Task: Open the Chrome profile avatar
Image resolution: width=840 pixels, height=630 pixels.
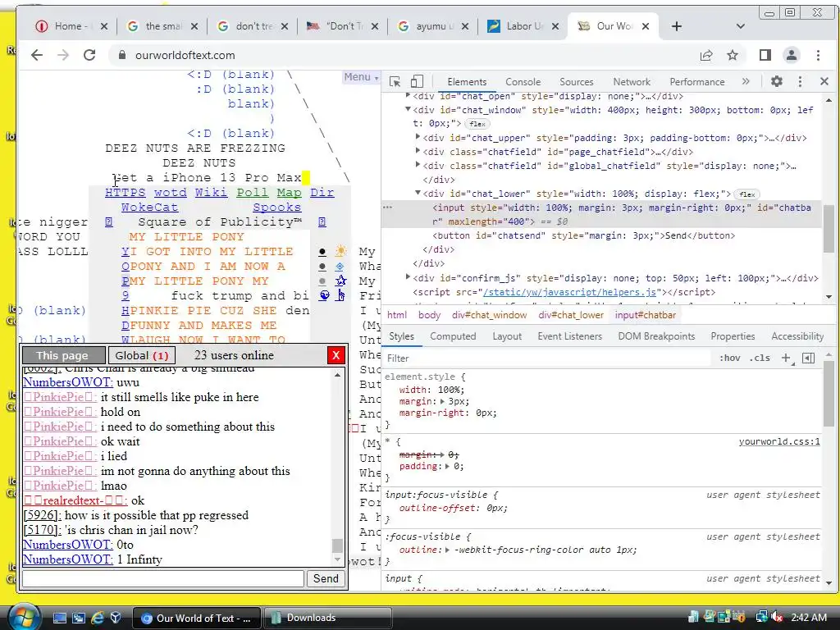Action: click(792, 55)
